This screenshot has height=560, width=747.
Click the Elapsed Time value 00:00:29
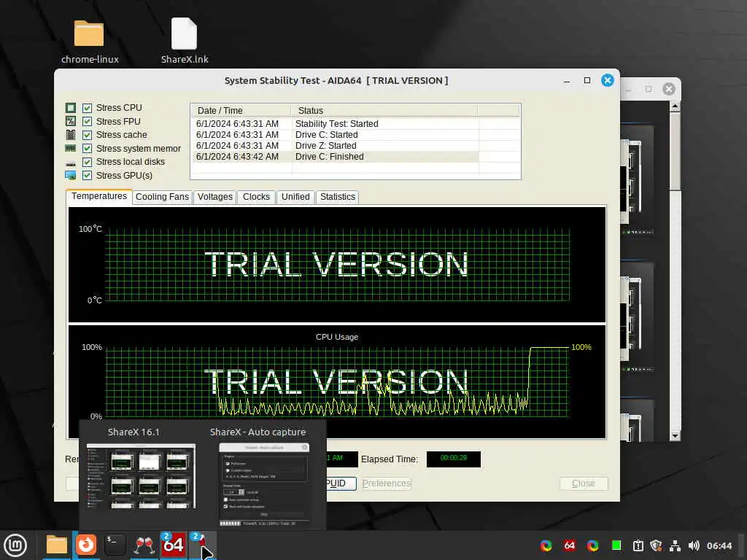click(x=454, y=458)
